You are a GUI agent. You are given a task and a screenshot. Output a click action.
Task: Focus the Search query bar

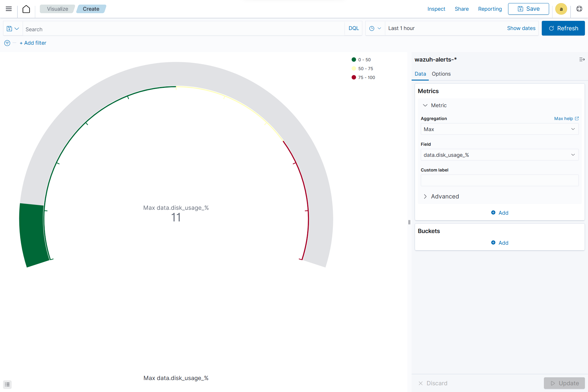184,29
